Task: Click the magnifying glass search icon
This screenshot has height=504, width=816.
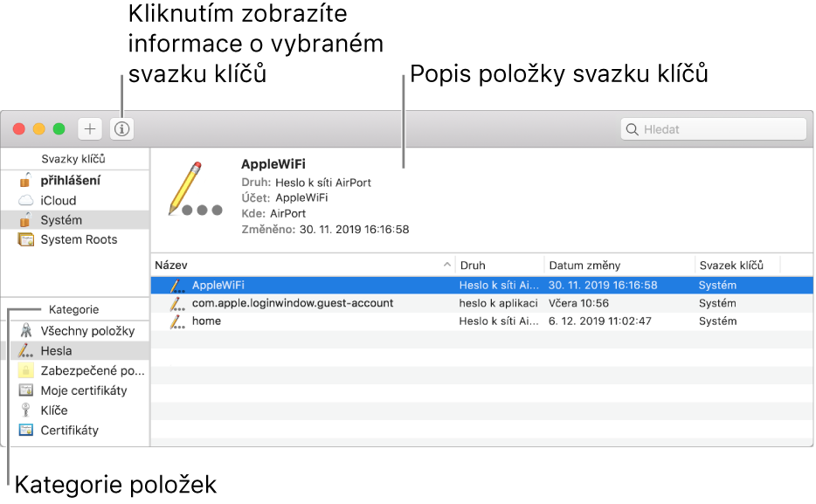Action: pyautogui.click(x=633, y=129)
